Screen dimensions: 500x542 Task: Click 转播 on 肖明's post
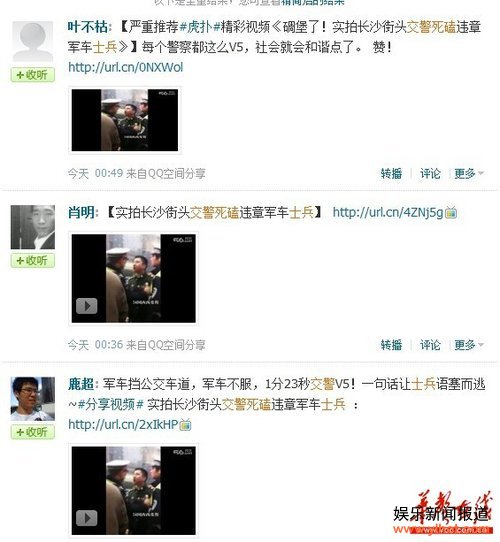tap(391, 345)
